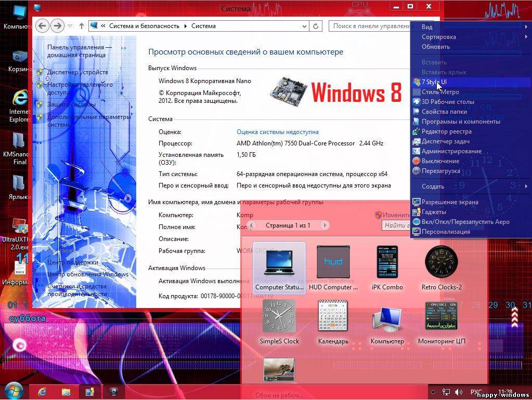532x400 pixels.
Task: Open Диспетчер устройств link
Action: [77, 72]
